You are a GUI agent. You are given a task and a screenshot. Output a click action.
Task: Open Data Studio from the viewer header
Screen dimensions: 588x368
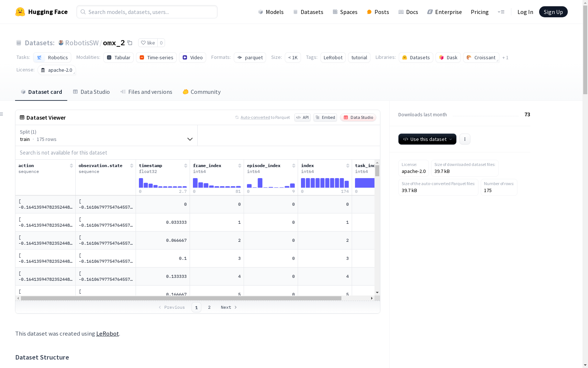pos(358,117)
